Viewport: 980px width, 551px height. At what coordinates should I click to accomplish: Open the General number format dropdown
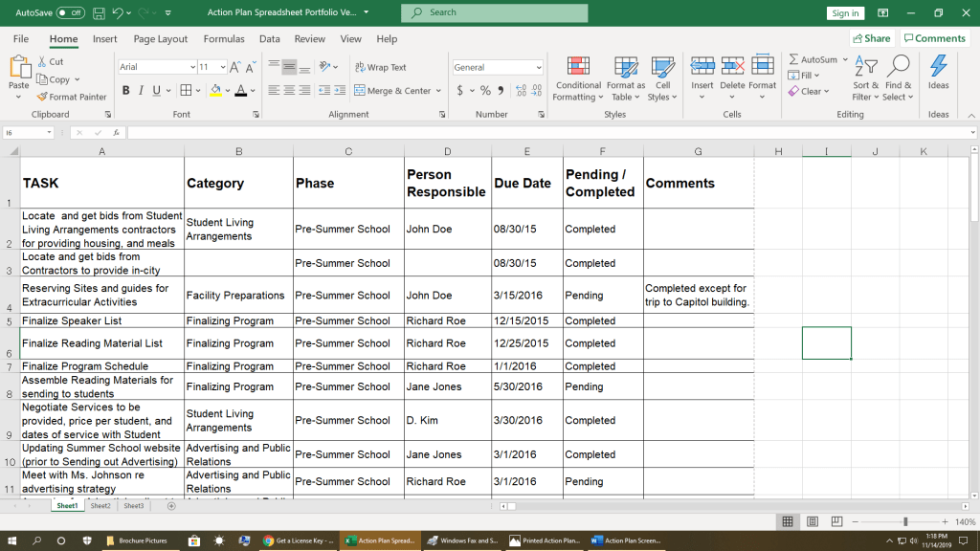click(539, 67)
